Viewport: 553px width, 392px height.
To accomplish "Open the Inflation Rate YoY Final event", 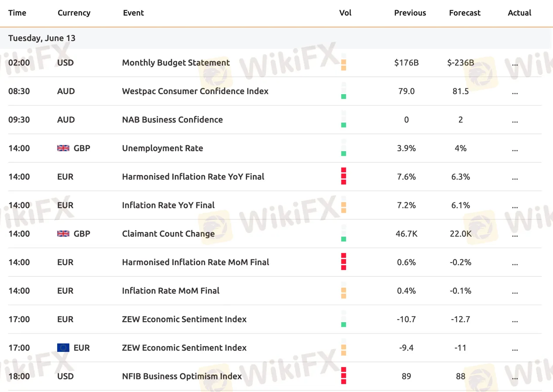I will tap(168, 205).
